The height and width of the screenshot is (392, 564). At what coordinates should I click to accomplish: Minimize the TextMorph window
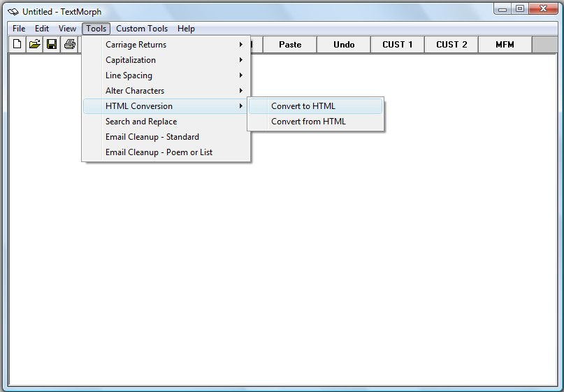(x=502, y=8)
